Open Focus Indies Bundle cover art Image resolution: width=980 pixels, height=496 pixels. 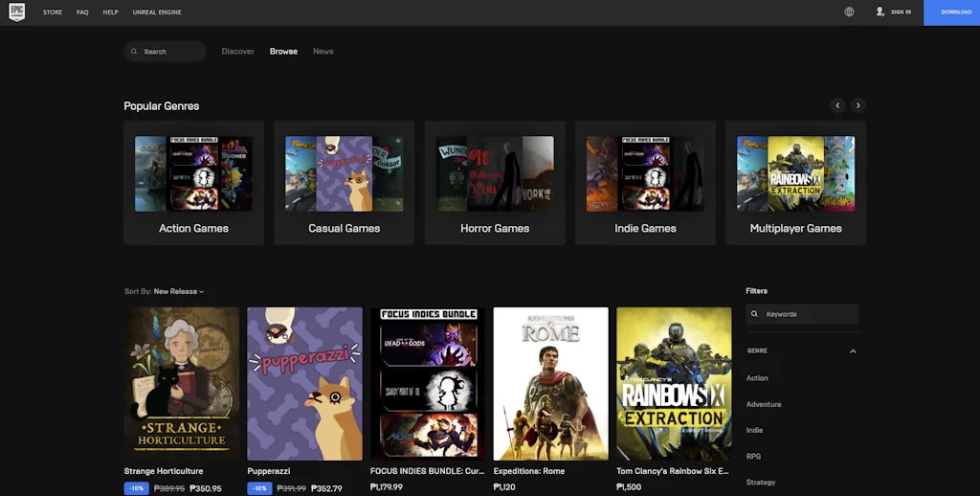click(428, 383)
